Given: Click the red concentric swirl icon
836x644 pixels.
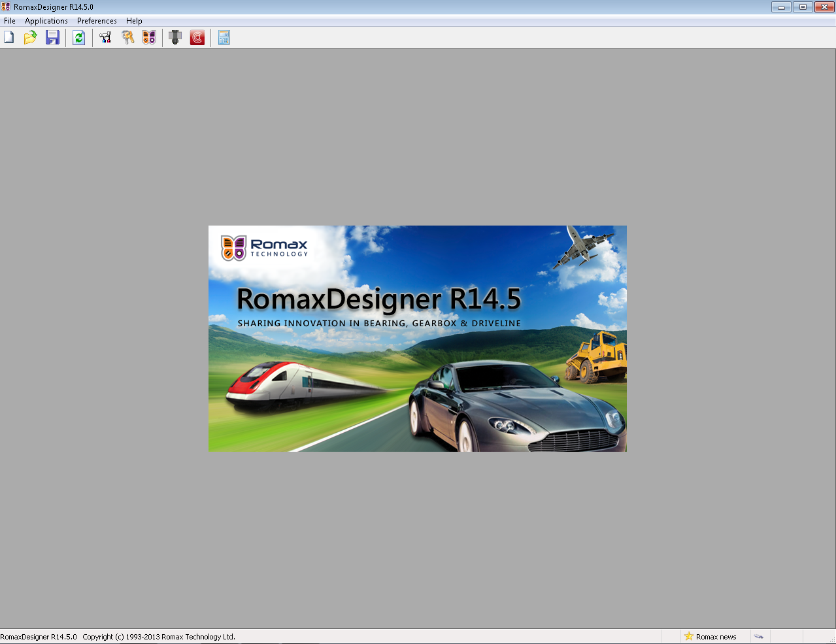Looking at the screenshot, I should 197,38.
